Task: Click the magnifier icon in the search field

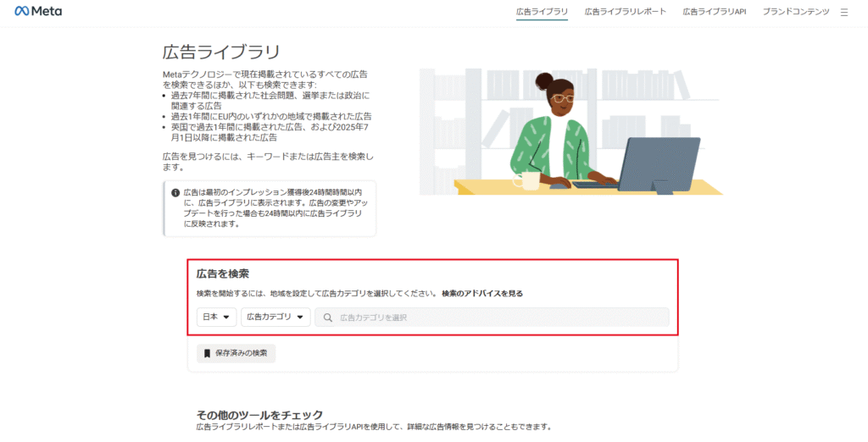Action: coord(327,318)
